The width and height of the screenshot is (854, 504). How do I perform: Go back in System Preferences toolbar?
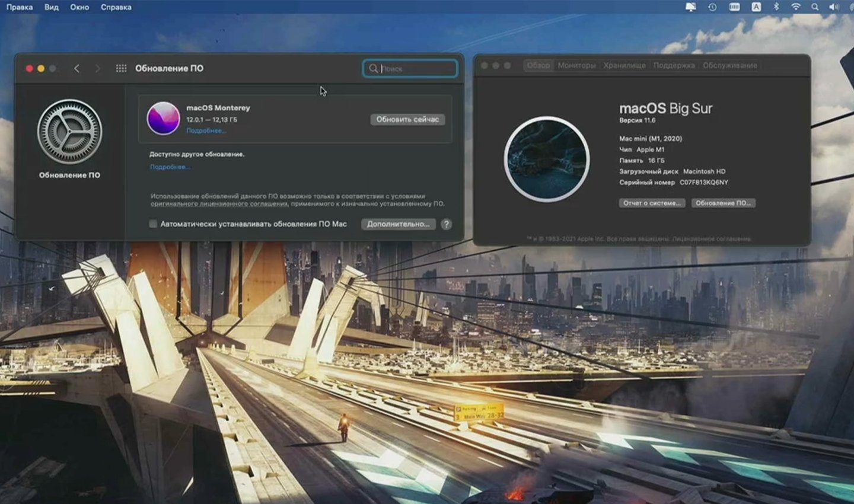point(77,68)
